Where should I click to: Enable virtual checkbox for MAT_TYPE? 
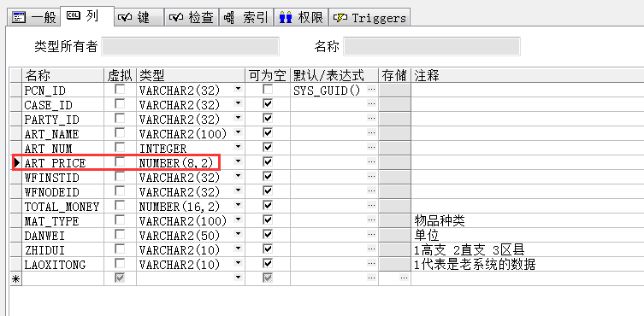pos(120,219)
